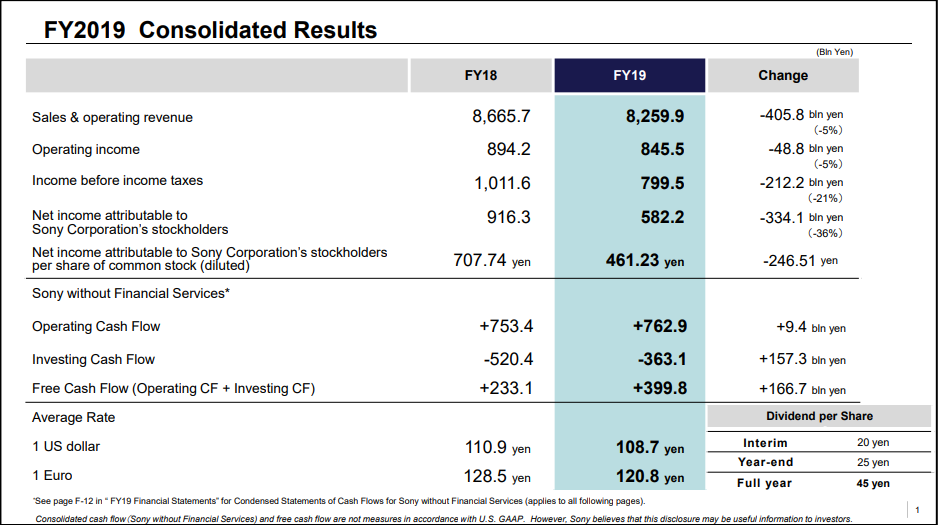Viewport: 938px width, 525px height.
Task: Click the Change column header
Action: [783, 75]
